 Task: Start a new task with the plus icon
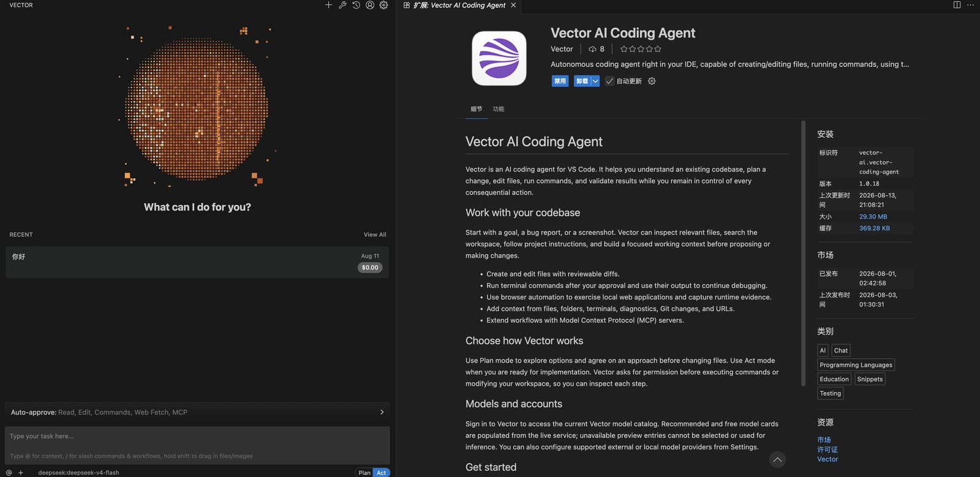pos(328,5)
